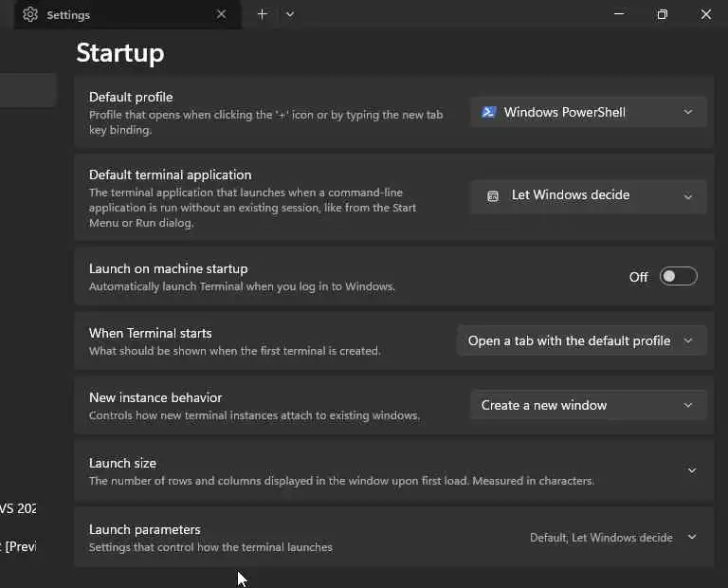Click the Launch size row title
Image resolution: width=728 pixels, height=588 pixels.
click(122, 463)
